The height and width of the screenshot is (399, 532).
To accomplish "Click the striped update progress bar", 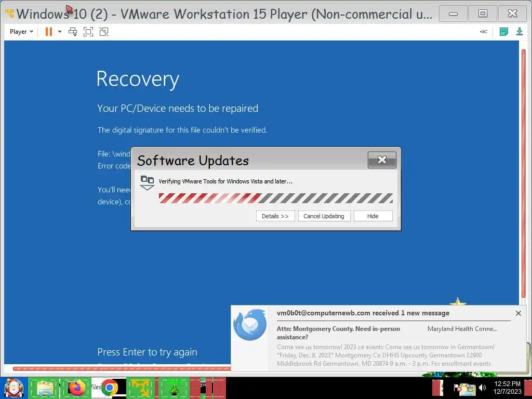I will coord(275,198).
